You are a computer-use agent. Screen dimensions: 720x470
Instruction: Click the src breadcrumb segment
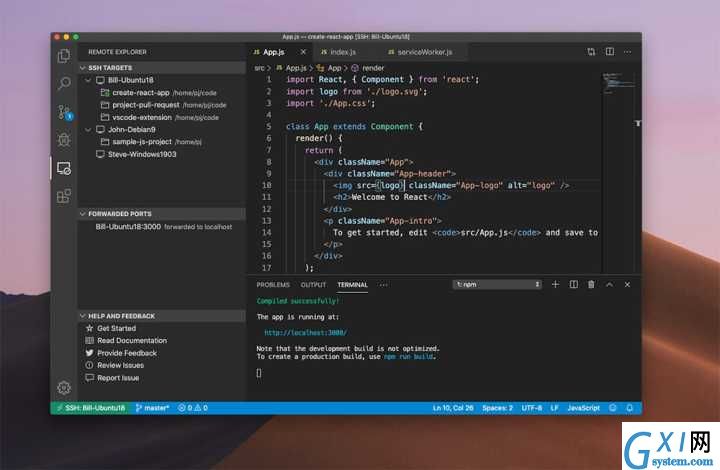coord(259,68)
